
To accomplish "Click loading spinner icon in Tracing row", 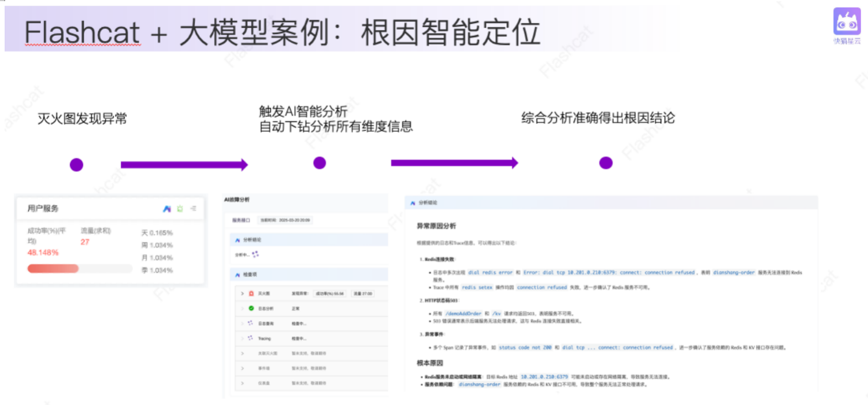I will (250, 338).
